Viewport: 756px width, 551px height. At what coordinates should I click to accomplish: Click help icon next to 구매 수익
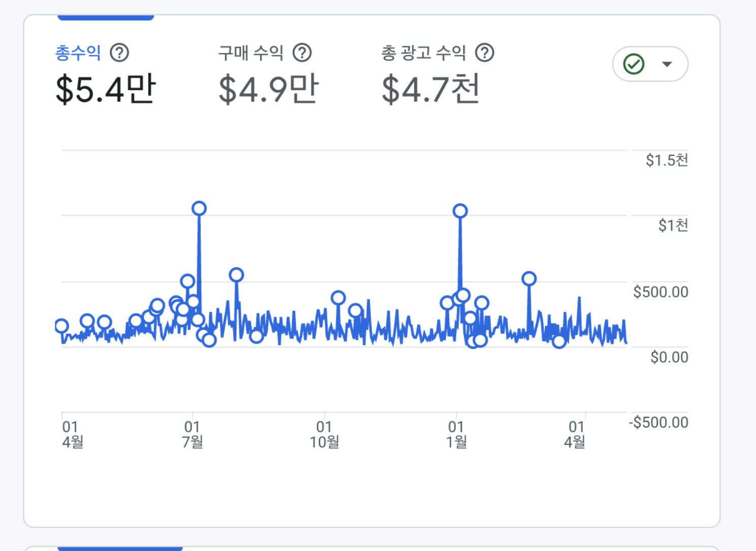click(x=302, y=52)
